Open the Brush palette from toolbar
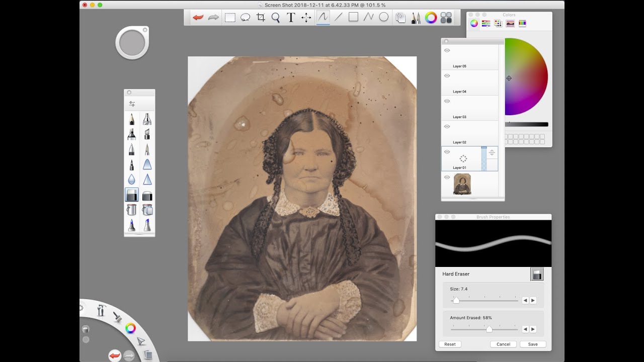 (416, 18)
